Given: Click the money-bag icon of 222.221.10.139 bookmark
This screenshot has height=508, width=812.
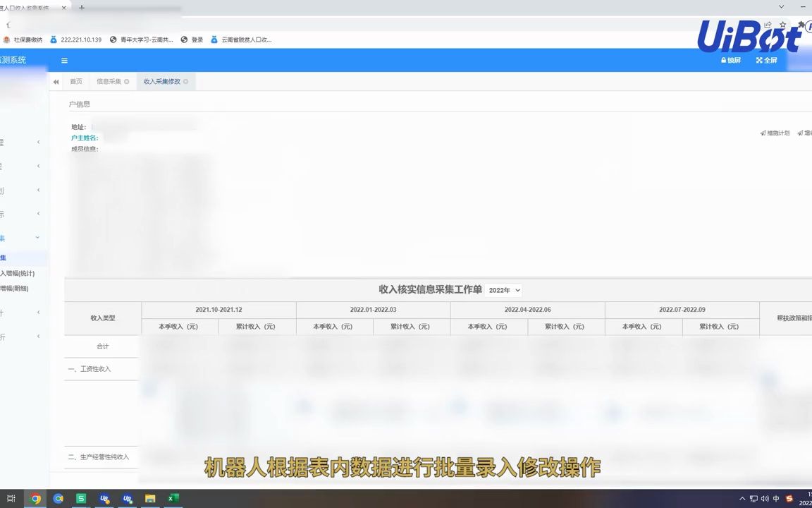Looking at the screenshot, I should [54, 40].
